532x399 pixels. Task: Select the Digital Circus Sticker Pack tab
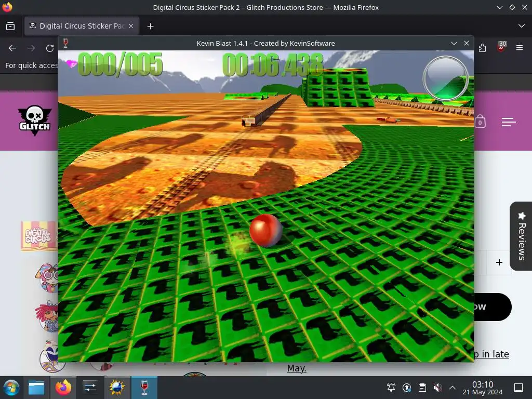click(82, 26)
